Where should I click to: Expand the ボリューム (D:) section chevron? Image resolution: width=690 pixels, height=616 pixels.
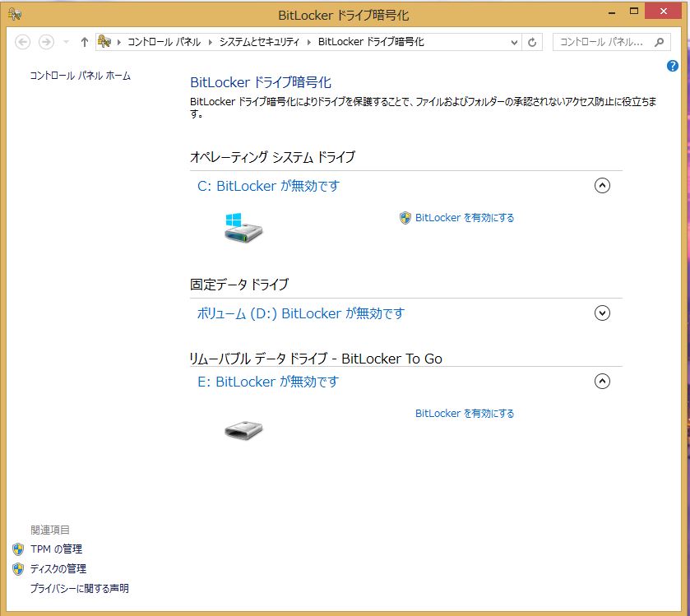[x=602, y=313]
